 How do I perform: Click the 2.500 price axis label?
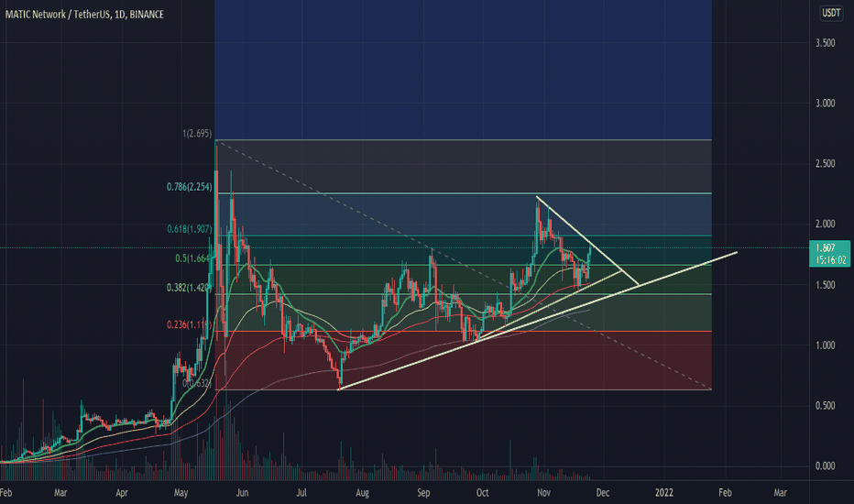[825, 164]
